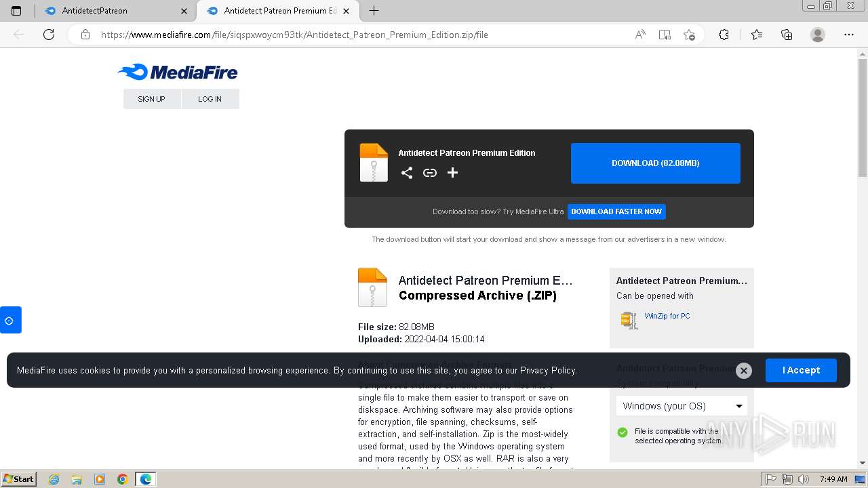The width and height of the screenshot is (868, 488).
Task: Launch Internet Explorer from taskbar
Action: pyautogui.click(x=54, y=479)
